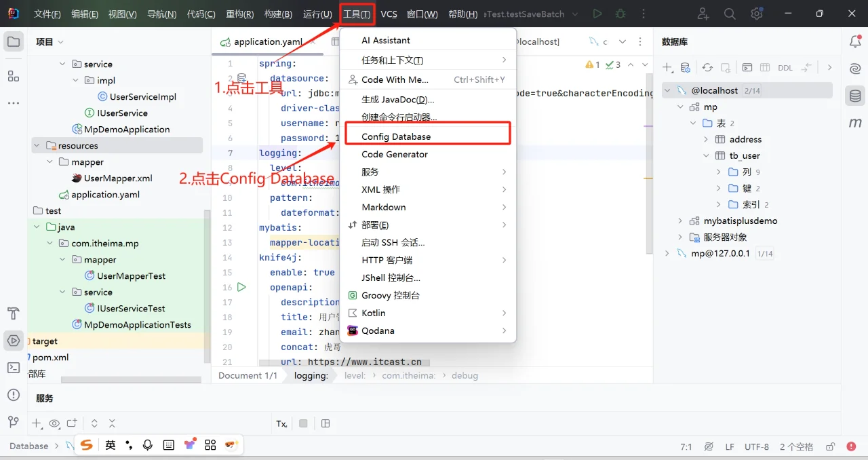
Task: Open Code With Me user icon in title bar
Action: (x=703, y=14)
